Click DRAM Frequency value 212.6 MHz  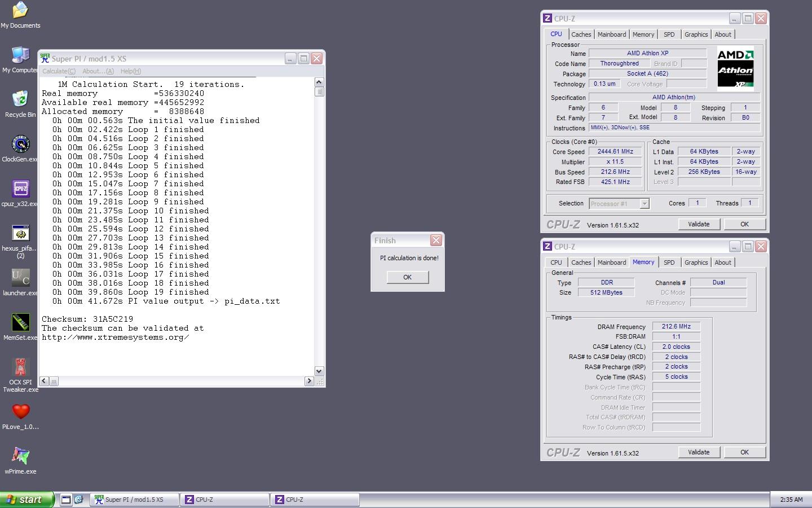coord(676,326)
